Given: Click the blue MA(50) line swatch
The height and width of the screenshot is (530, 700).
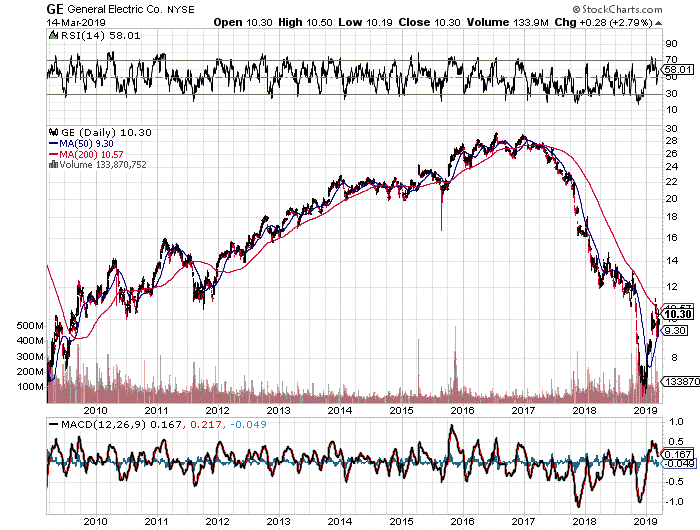Looking at the screenshot, I should tap(52, 143).
